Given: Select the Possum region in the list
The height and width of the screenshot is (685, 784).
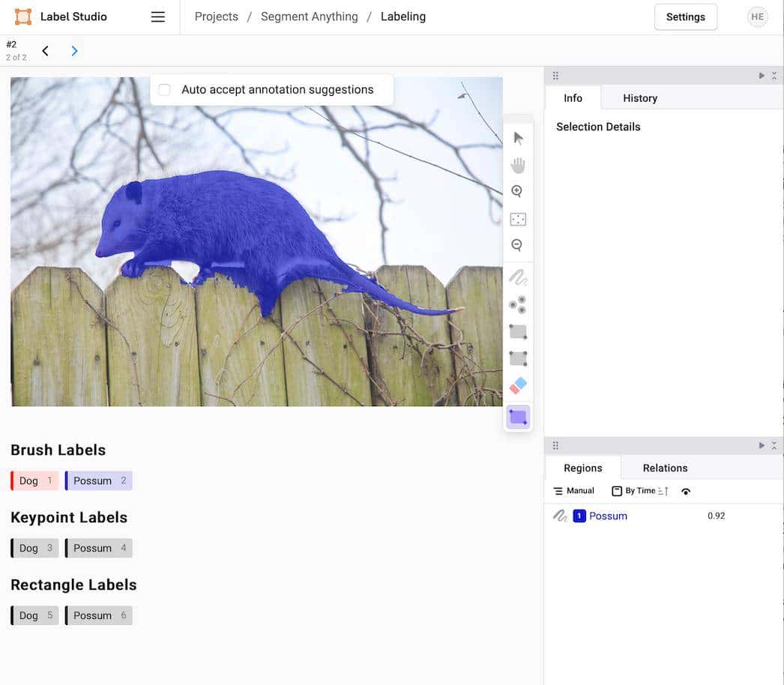Looking at the screenshot, I should pos(608,516).
